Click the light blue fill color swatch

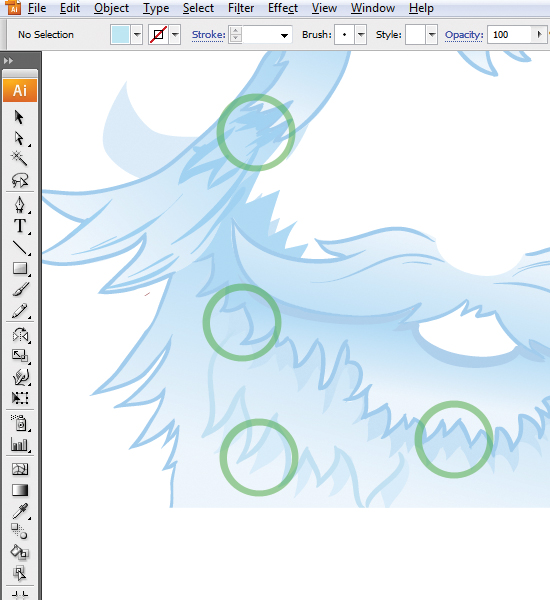[x=120, y=35]
